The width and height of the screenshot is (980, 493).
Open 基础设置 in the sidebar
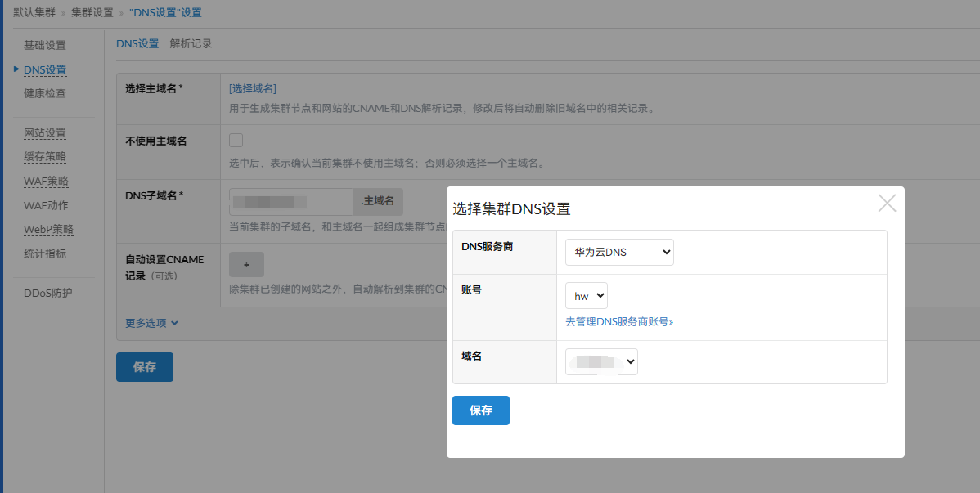tap(45, 46)
